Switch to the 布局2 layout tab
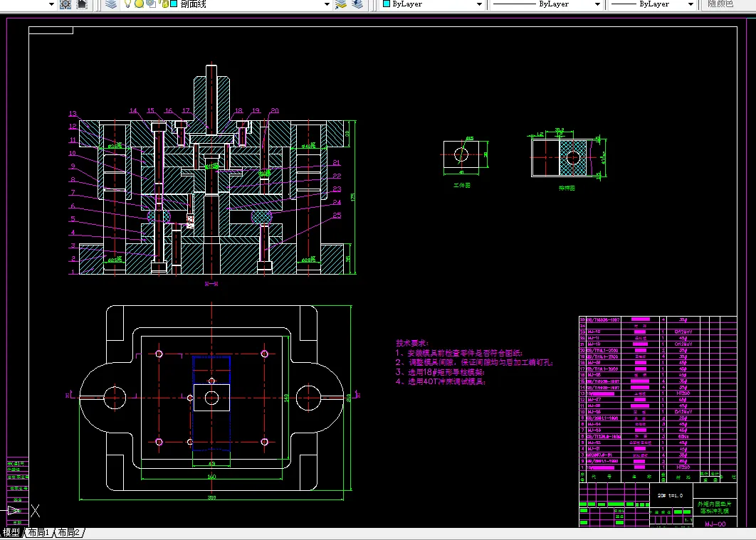The width and height of the screenshot is (756, 540). tap(69, 532)
